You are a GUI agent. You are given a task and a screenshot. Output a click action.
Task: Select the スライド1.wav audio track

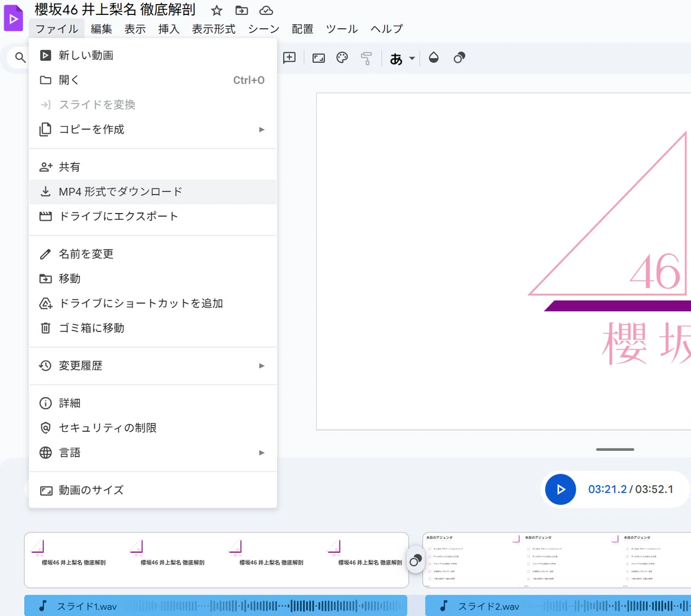point(216,606)
